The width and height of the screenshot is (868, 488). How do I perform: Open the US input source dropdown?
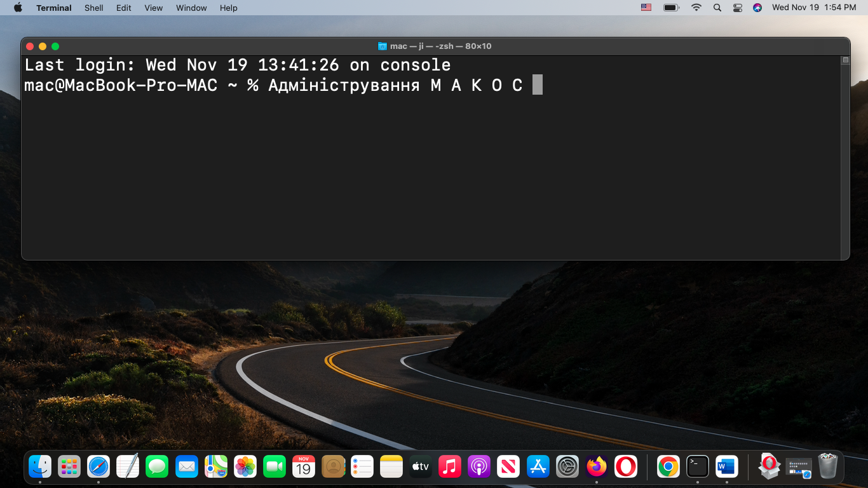(646, 8)
